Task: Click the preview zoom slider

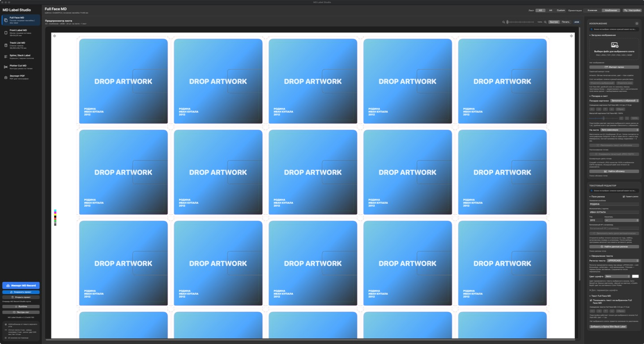Action: click(x=520, y=22)
